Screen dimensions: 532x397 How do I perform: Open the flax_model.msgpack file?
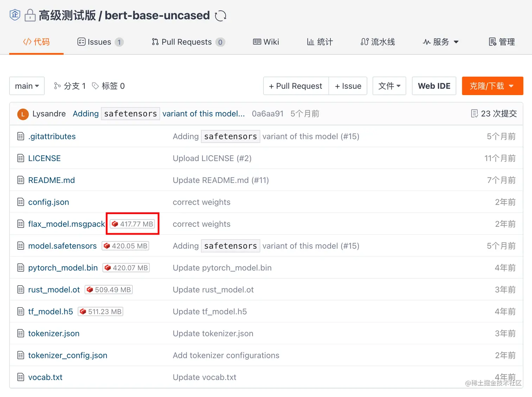[66, 224]
